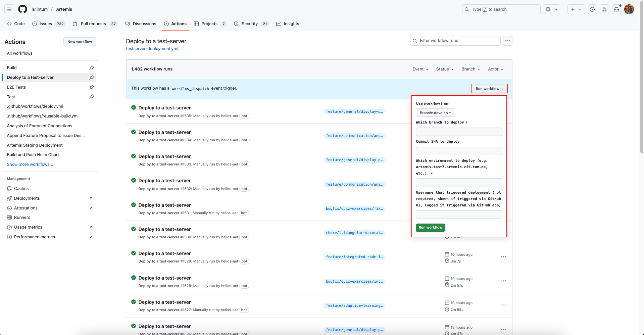Open the Artemis Staging Deployment workflow
This screenshot has width=644, height=335.
pyautogui.click(x=35, y=145)
